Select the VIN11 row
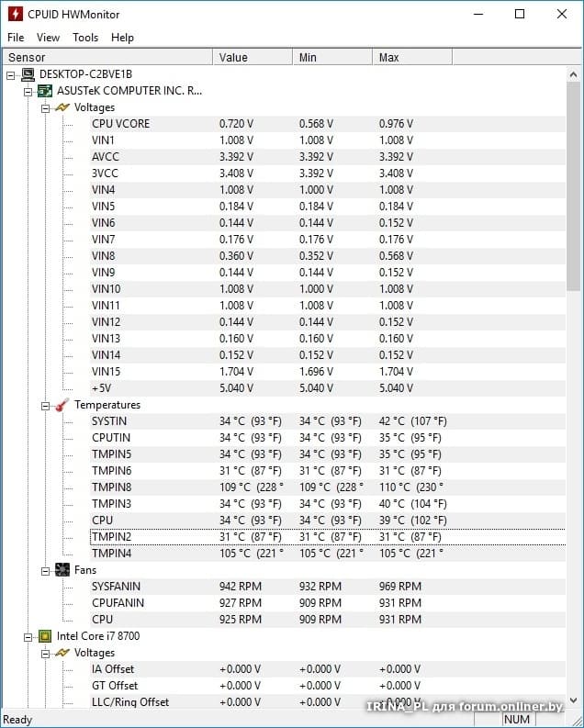 (328, 306)
